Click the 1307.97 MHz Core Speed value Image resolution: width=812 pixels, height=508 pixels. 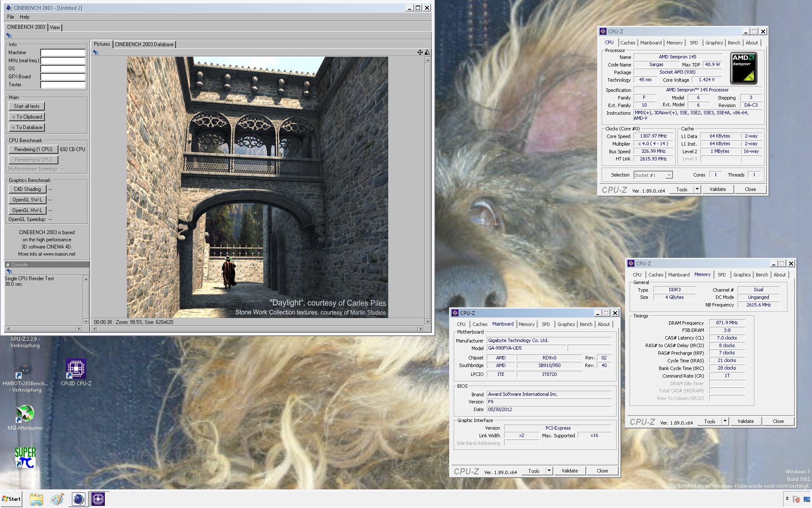pyautogui.click(x=653, y=136)
